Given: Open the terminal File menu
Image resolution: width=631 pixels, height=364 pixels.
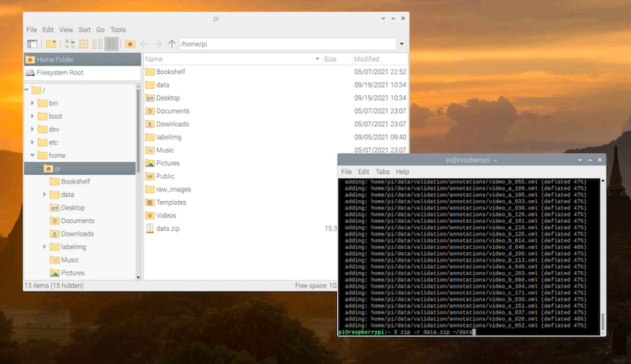Looking at the screenshot, I should coord(346,172).
